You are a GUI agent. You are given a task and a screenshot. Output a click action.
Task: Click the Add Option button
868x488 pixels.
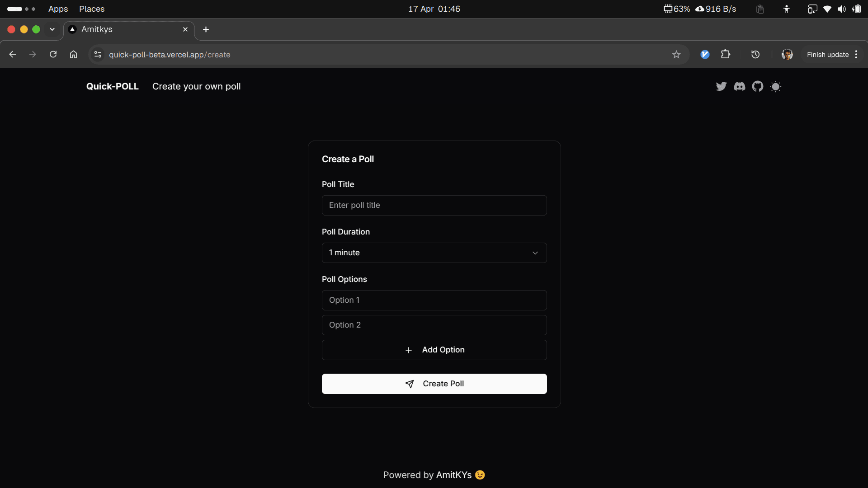tap(434, 350)
